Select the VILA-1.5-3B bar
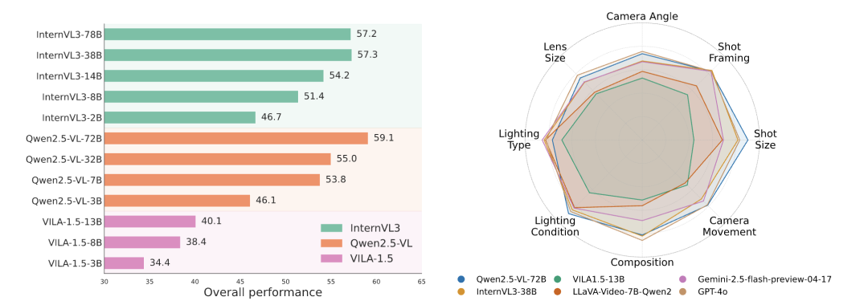The width and height of the screenshot is (868, 305). [x=124, y=263]
